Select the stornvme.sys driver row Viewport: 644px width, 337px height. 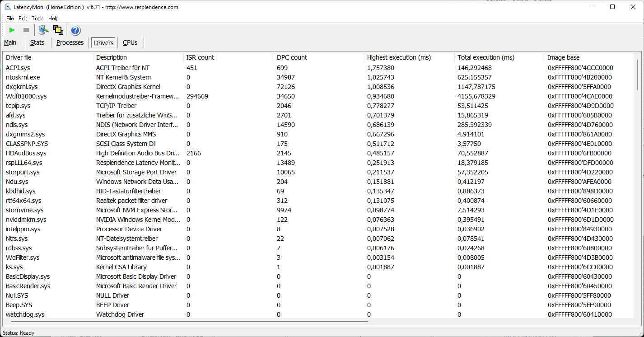pos(318,210)
